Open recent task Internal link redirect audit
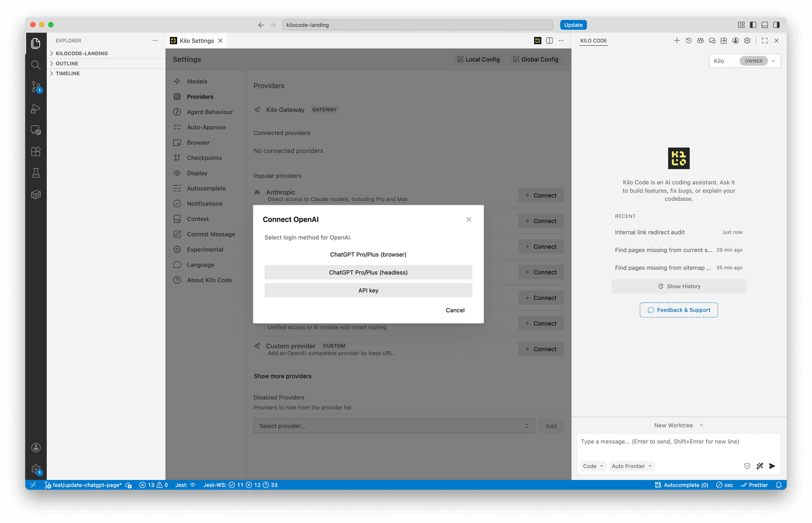The image size is (812, 523). (678, 232)
